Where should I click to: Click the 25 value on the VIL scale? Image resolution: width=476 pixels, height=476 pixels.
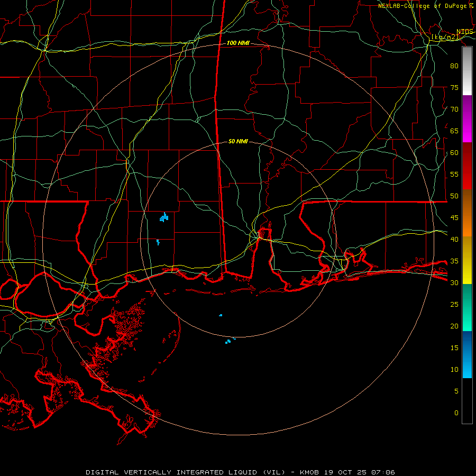click(454, 305)
